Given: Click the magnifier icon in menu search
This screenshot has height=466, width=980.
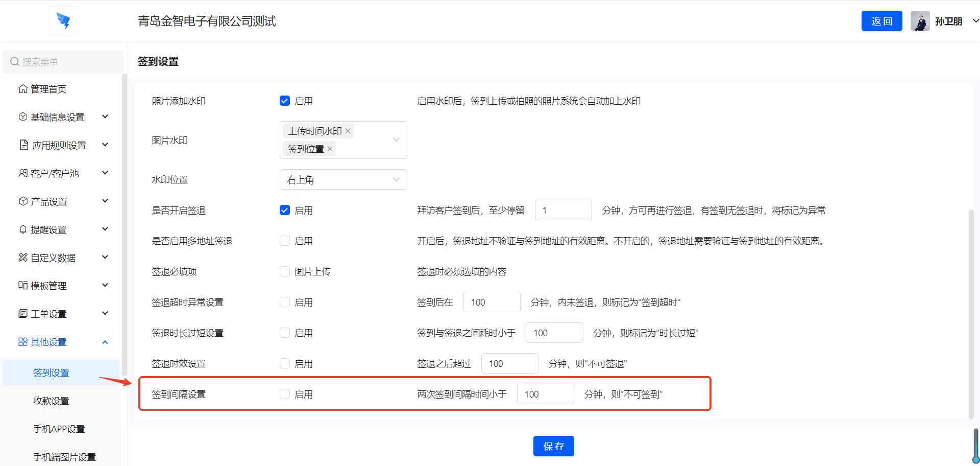Looking at the screenshot, I should (x=15, y=62).
